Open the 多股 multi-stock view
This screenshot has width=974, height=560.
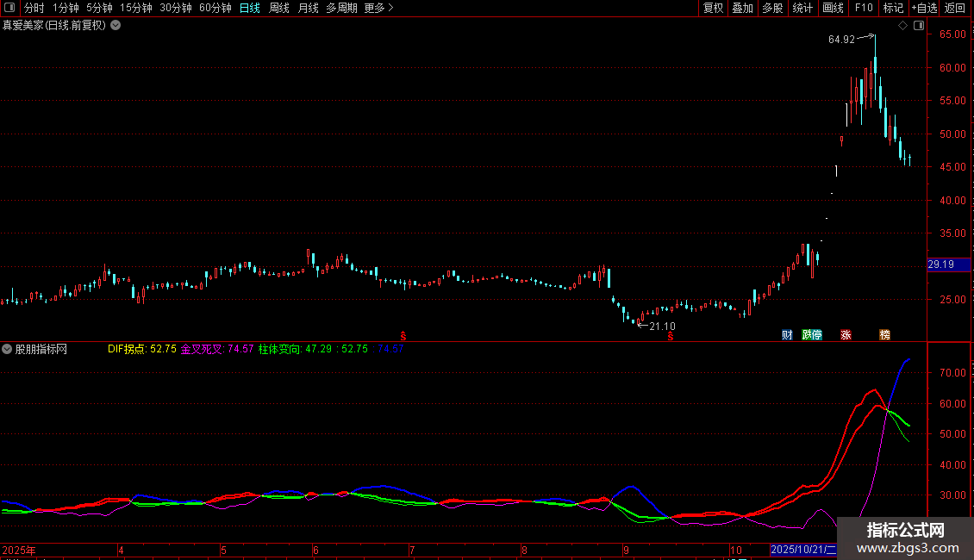pos(773,8)
